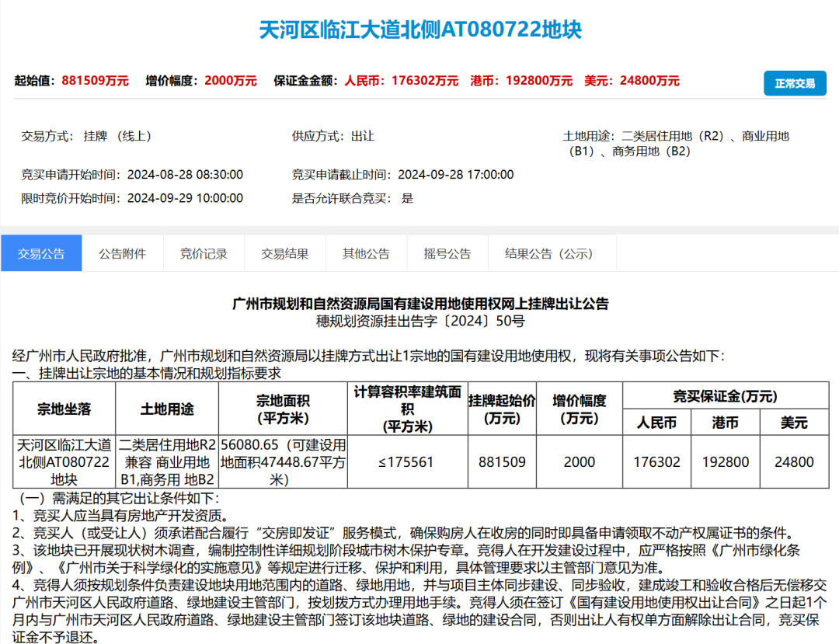Click the 宗地坐落 table column header
This screenshot has width=839, height=644.
(64, 409)
